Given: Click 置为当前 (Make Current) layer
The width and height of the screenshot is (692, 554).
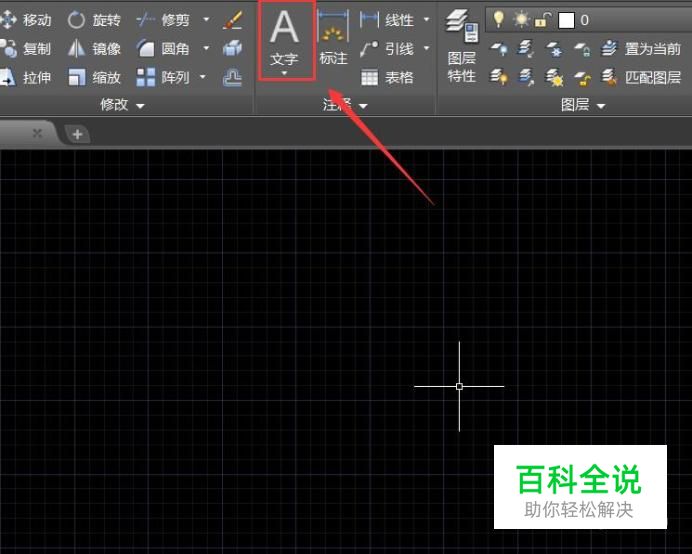Looking at the screenshot, I should coord(641,49).
